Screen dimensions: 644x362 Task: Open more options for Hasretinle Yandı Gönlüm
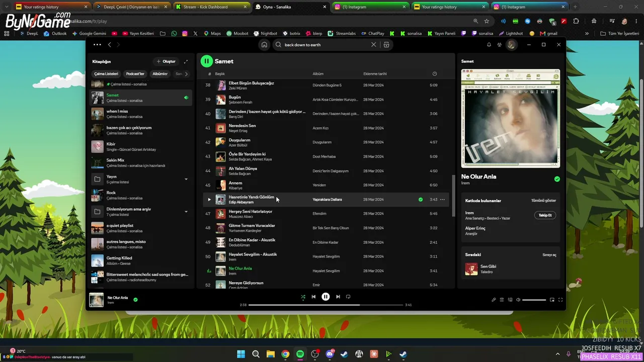[x=442, y=200]
